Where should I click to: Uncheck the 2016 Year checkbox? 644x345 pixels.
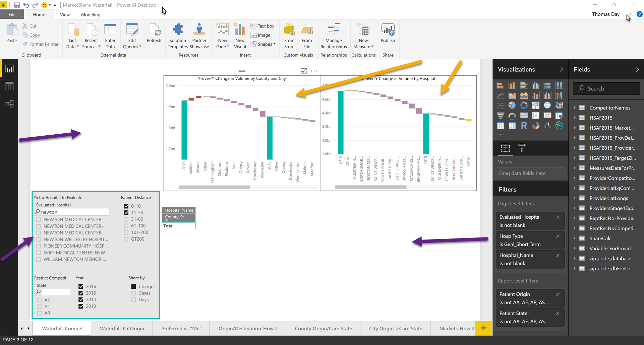[x=81, y=286]
